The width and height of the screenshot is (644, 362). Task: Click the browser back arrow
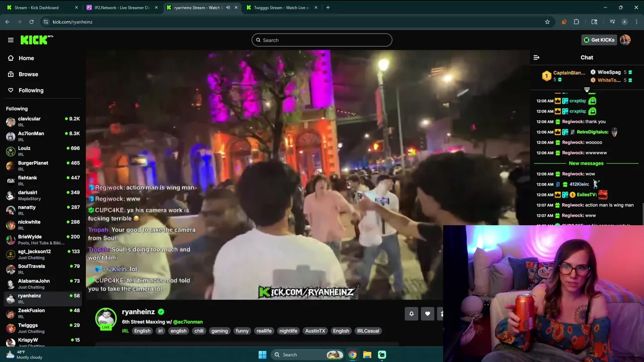pyautogui.click(x=8, y=22)
